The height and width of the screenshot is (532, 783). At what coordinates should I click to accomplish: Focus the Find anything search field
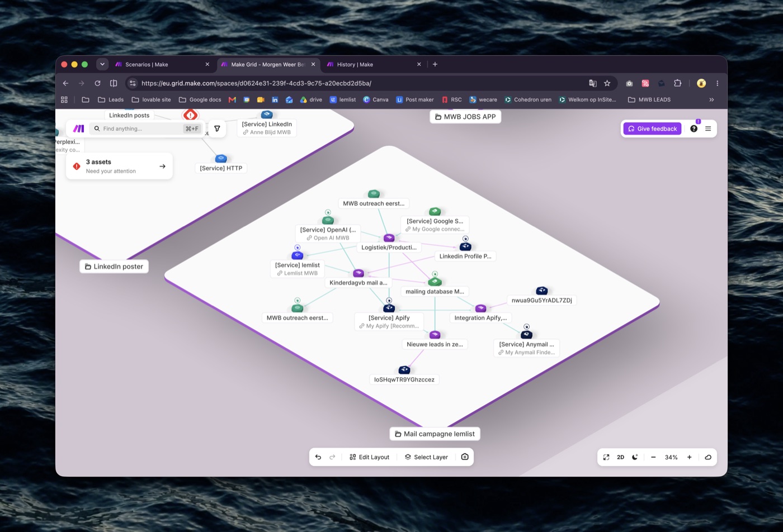pyautogui.click(x=145, y=129)
